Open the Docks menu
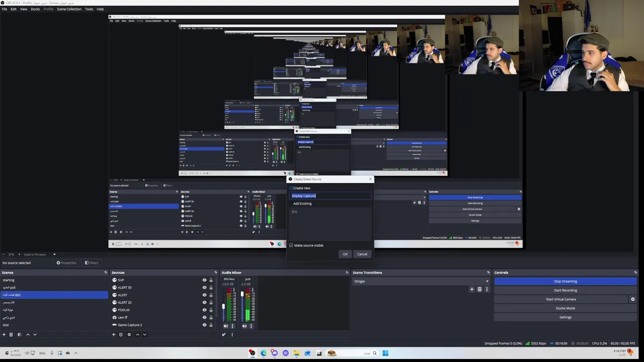 tap(35, 9)
